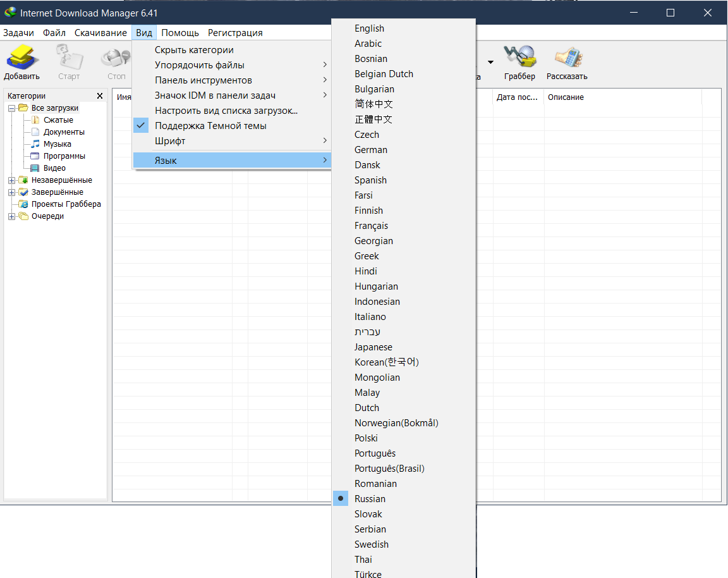Collapse the Все загрузки tree node

coord(11,108)
